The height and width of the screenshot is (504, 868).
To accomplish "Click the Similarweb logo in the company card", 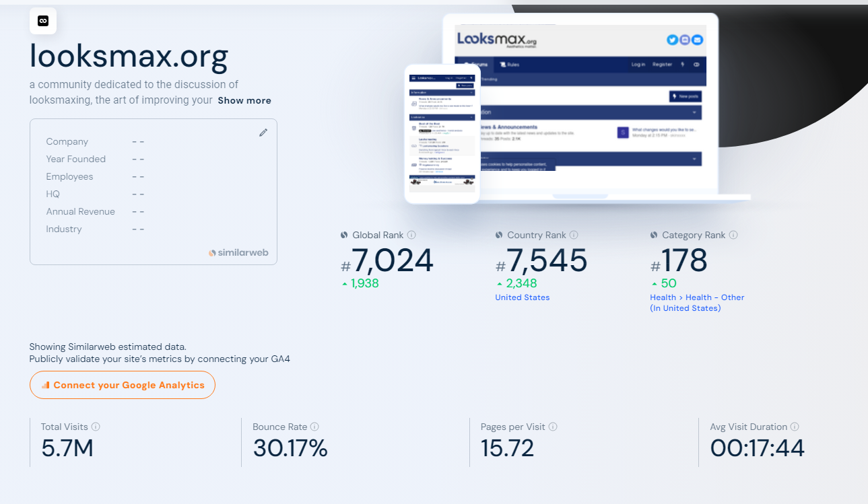I will (238, 253).
